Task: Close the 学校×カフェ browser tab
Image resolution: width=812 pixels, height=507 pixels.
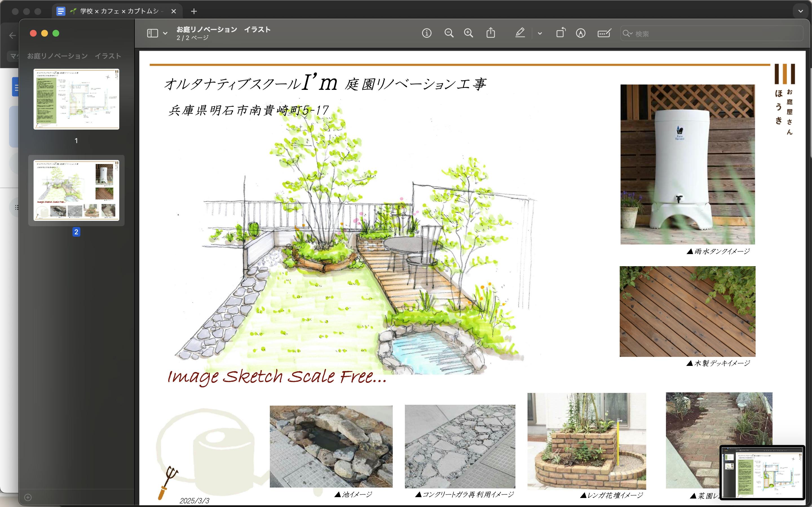Action: (x=173, y=11)
